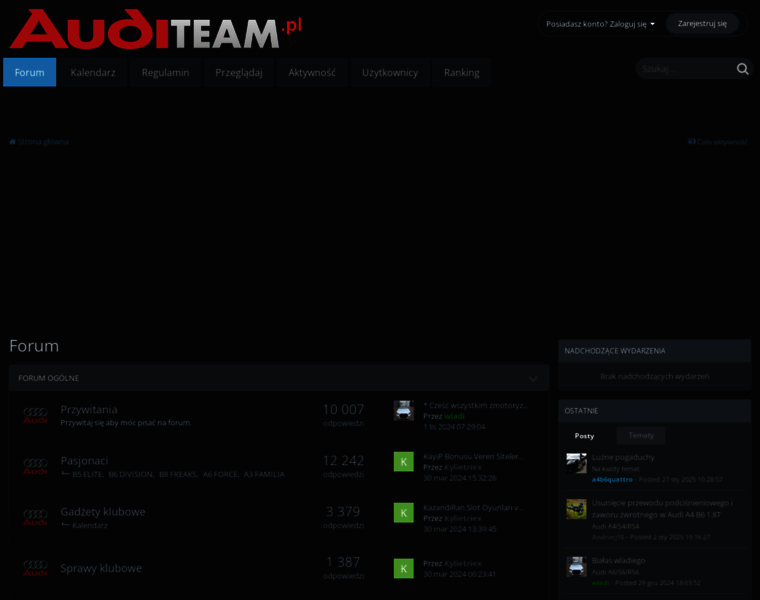Open the Regulamin tab
760x600 pixels.
click(165, 72)
